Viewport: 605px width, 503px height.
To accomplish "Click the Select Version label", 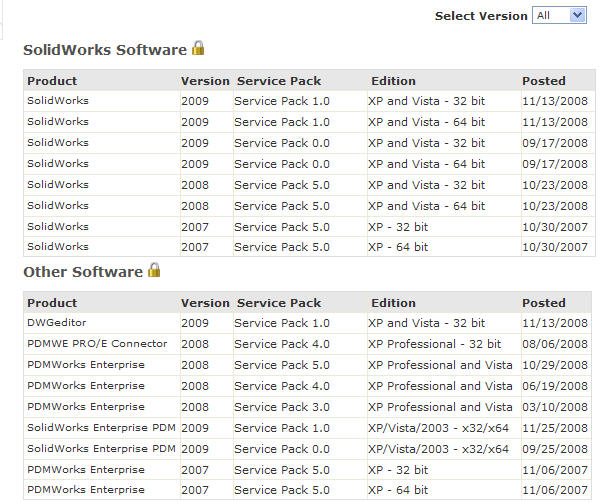I will [481, 16].
